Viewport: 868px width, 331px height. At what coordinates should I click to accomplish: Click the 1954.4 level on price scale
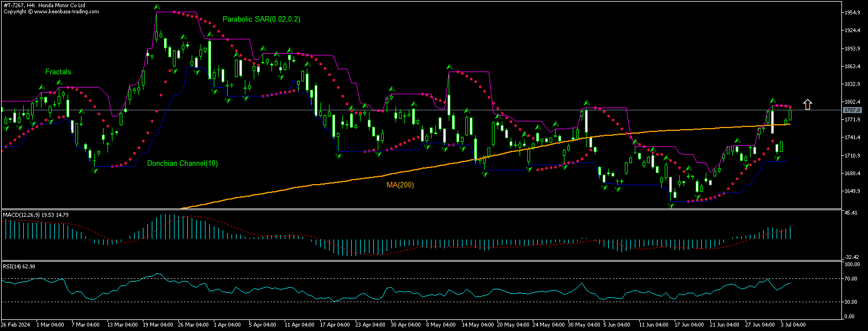(x=851, y=12)
